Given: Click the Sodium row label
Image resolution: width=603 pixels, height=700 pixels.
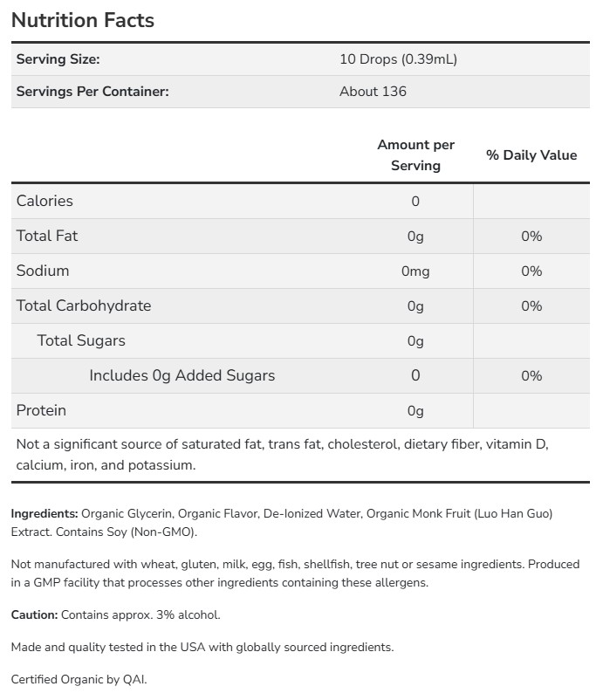Looking at the screenshot, I should pos(43,271).
